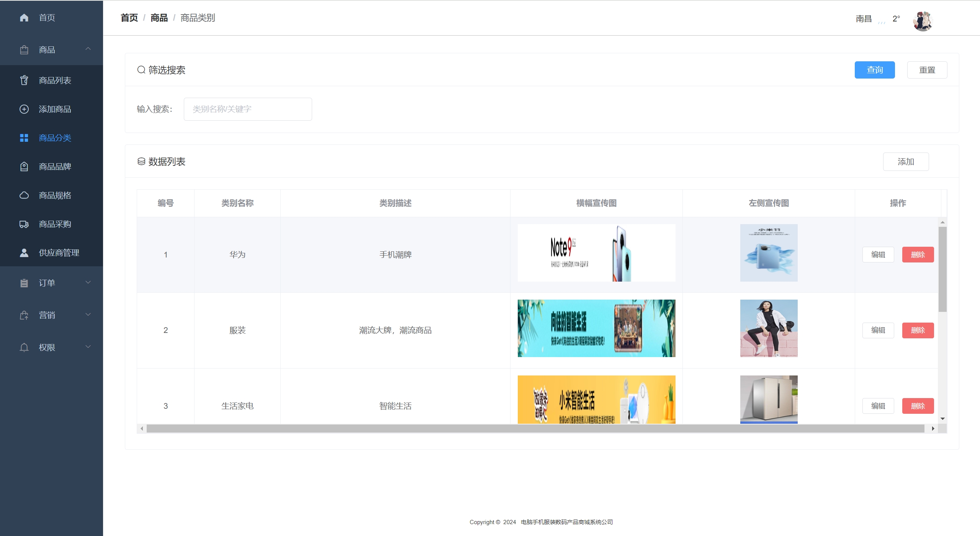The height and width of the screenshot is (536, 980).
Task: Click the table's horizontal scrollbar right arrow
Action: [x=933, y=428]
